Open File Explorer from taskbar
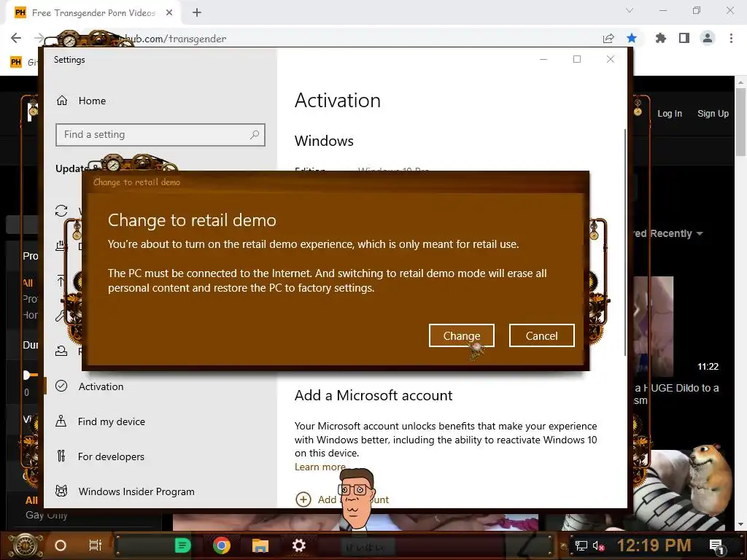The height and width of the screenshot is (560, 747). [260, 545]
